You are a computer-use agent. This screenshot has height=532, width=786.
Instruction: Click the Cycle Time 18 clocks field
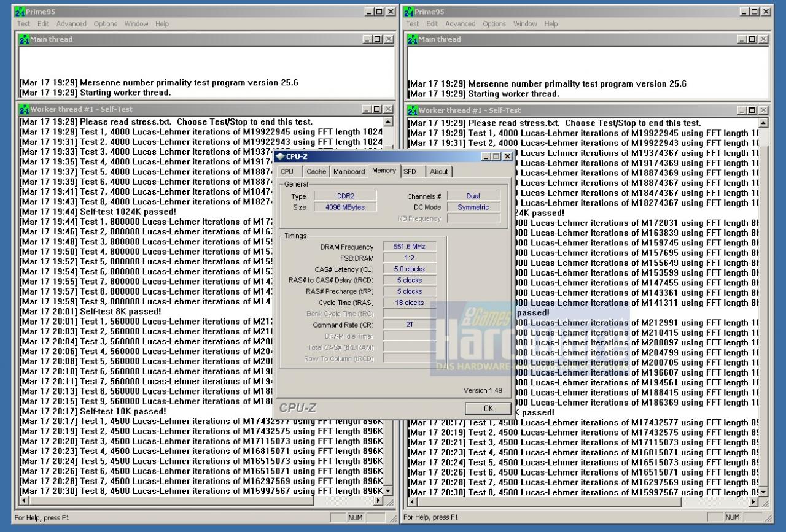click(x=410, y=303)
